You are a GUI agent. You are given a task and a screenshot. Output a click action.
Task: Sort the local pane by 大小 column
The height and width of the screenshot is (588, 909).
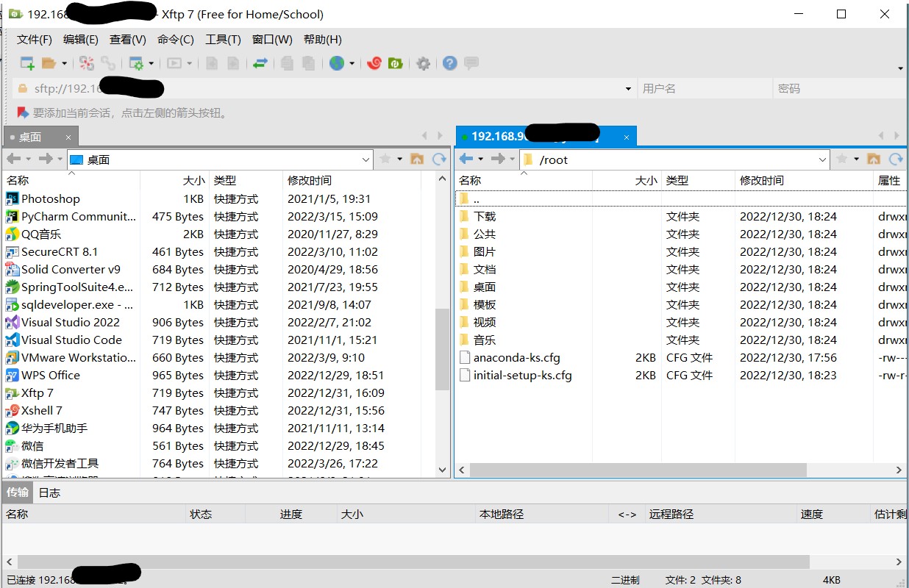coord(174,180)
